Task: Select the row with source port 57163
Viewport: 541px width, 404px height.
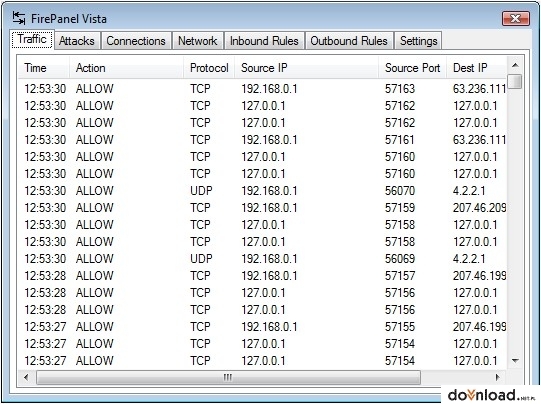Action: [263, 89]
